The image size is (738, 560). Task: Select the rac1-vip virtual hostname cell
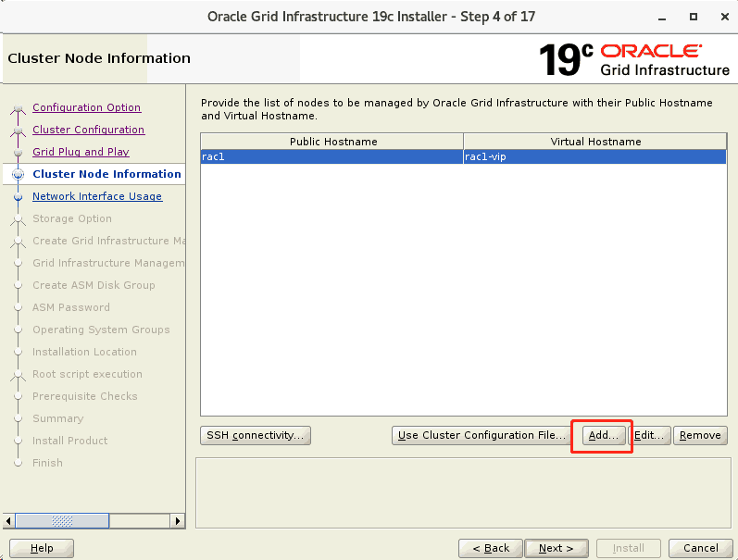(594, 156)
